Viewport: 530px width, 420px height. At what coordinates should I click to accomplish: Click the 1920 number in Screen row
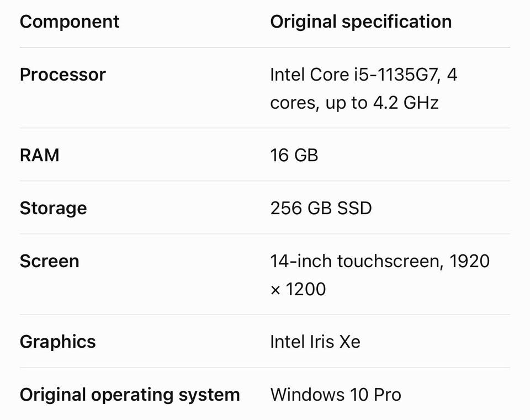(x=469, y=261)
